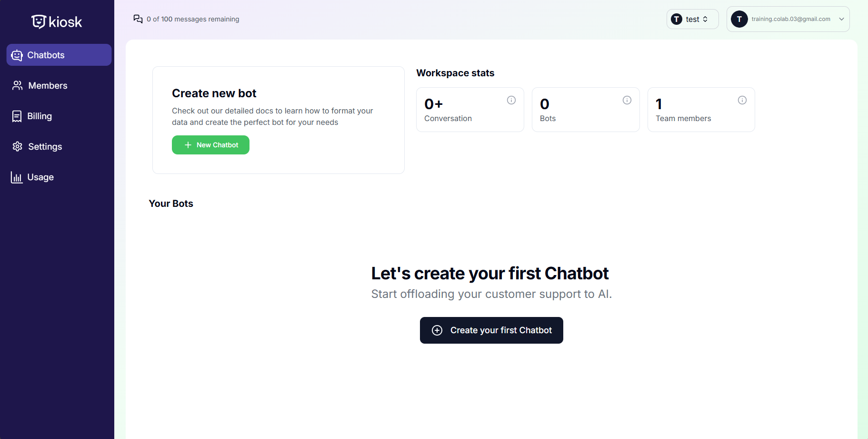This screenshot has height=439, width=868.
Task: Go to the Billing page
Action: point(40,116)
